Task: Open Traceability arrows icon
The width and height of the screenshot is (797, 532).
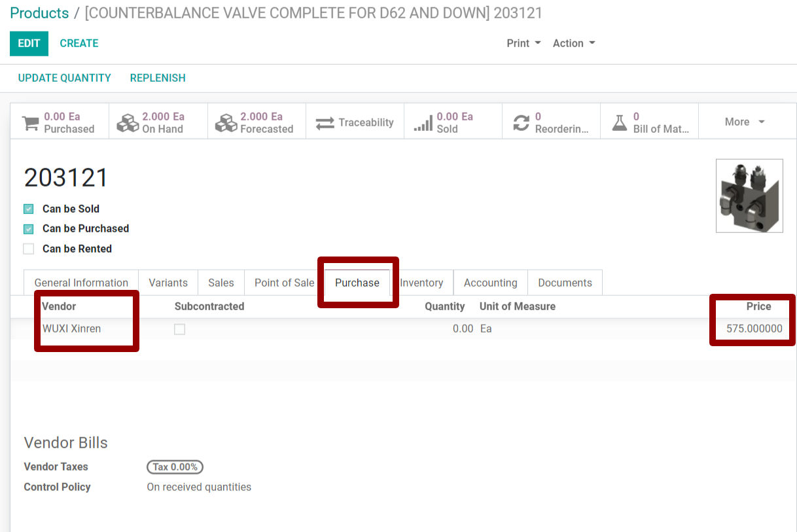Action: pos(325,123)
